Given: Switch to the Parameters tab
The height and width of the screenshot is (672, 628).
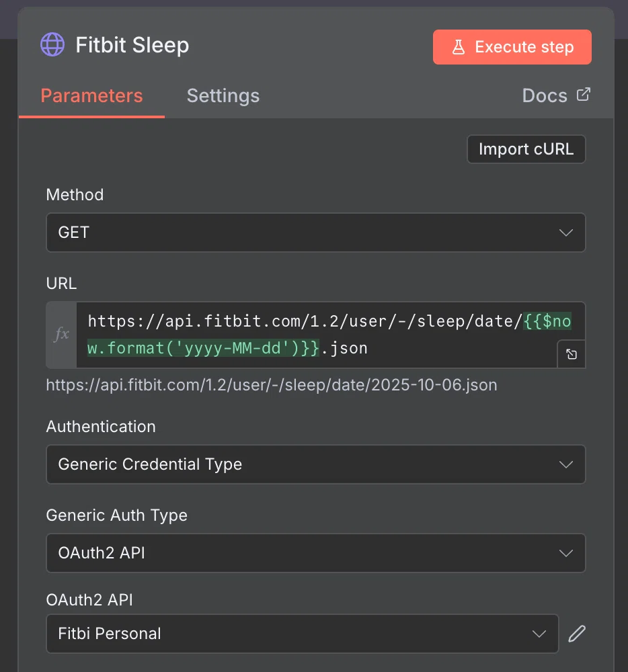Looking at the screenshot, I should pos(91,95).
